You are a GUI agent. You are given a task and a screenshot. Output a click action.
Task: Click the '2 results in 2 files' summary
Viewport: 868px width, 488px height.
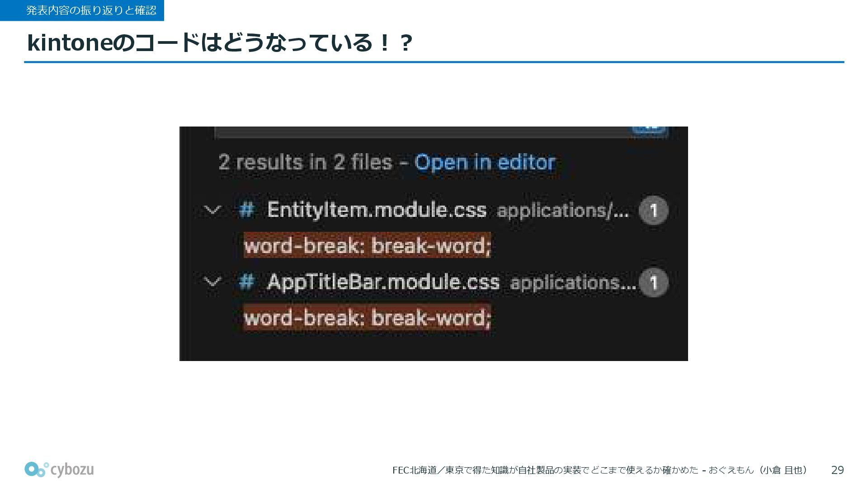[305, 162]
